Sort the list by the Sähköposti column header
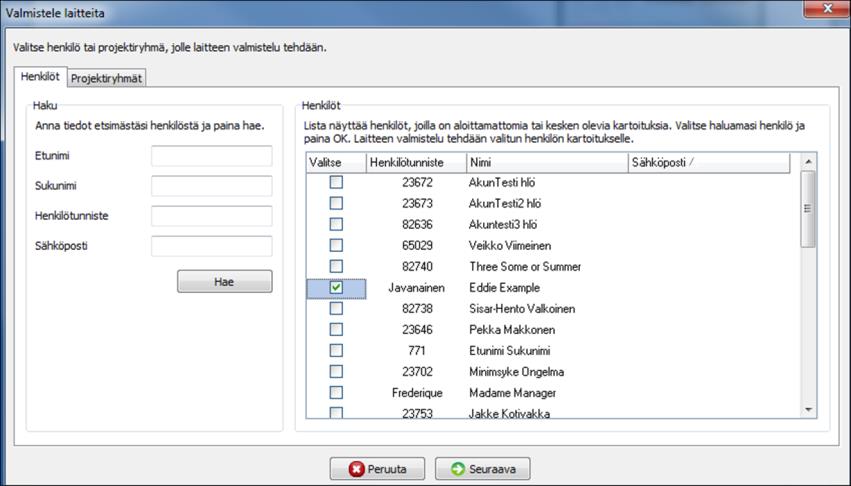 click(x=709, y=162)
